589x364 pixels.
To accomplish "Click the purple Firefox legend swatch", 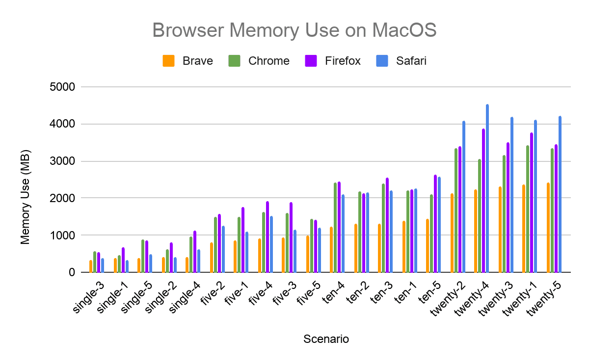I will (311, 61).
